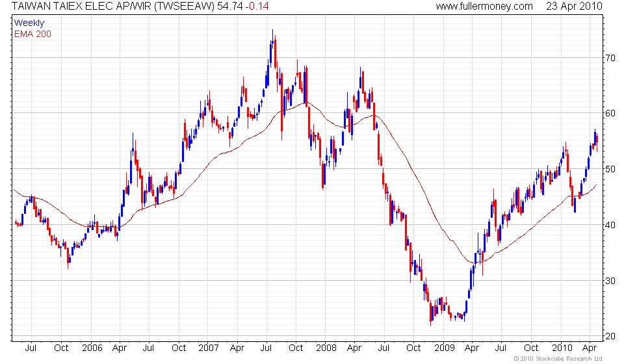Click the Stockcube Research Ltd copyright text

click(x=558, y=359)
